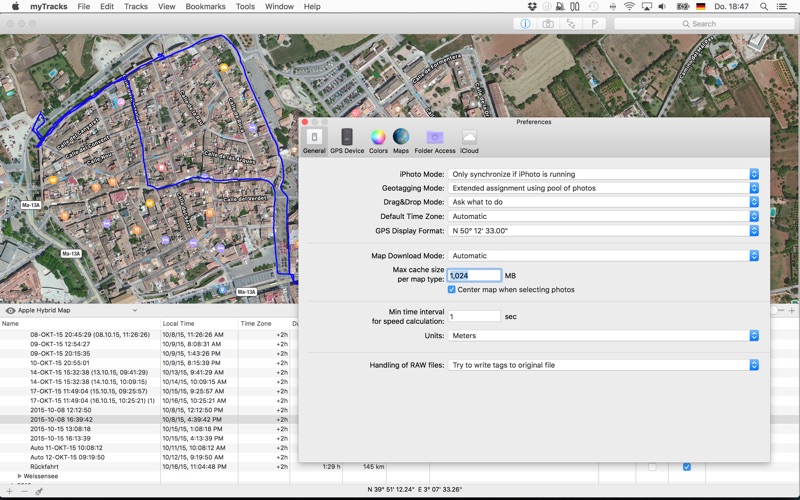This screenshot has width=800, height=500.
Task: Click the camera photos toolbar icon
Action: coord(548,23)
